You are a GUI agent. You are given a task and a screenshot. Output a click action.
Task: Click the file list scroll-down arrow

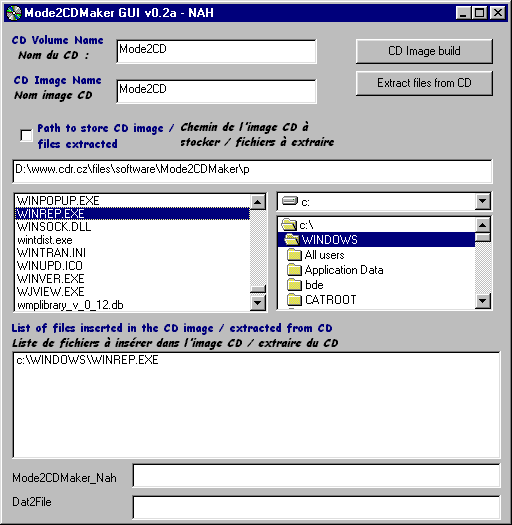[258, 303]
